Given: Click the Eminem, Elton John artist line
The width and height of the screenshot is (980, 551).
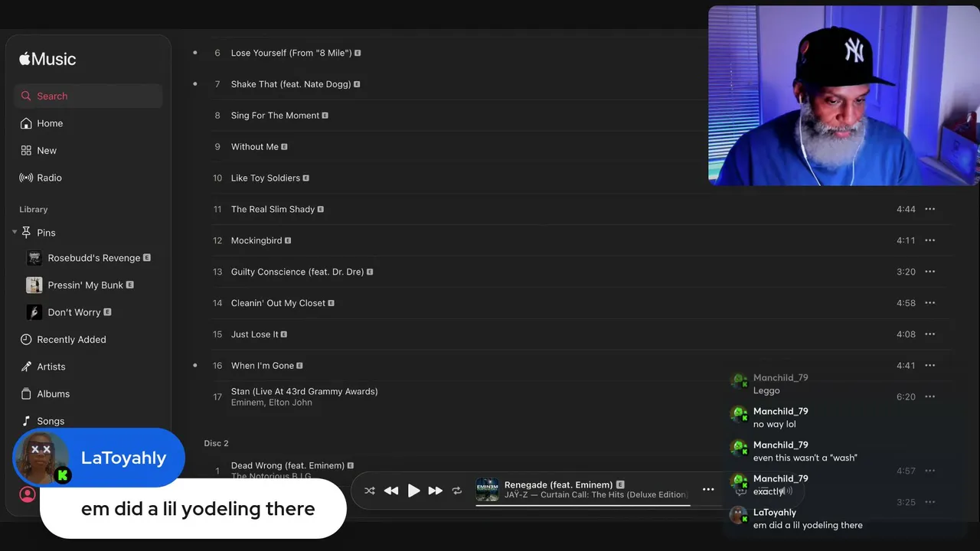Looking at the screenshot, I should [271, 403].
